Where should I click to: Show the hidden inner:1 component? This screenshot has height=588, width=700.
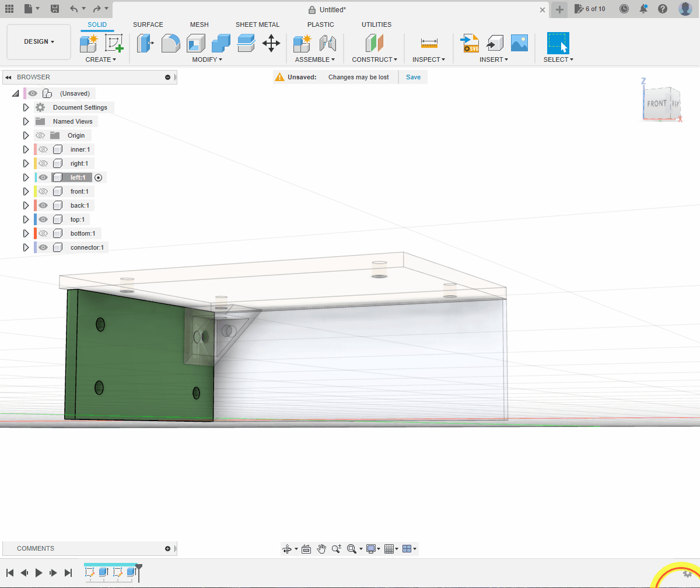point(43,149)
